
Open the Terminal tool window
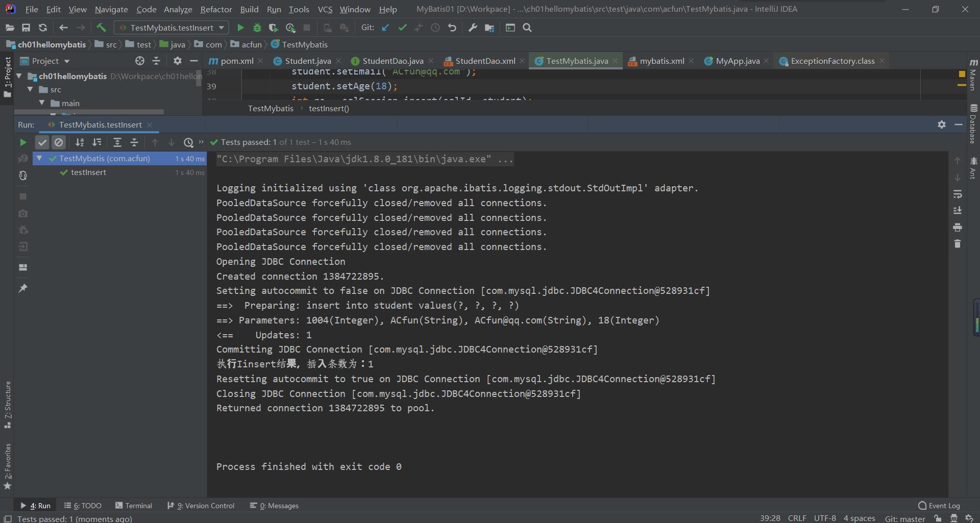(x=134, y=506)
